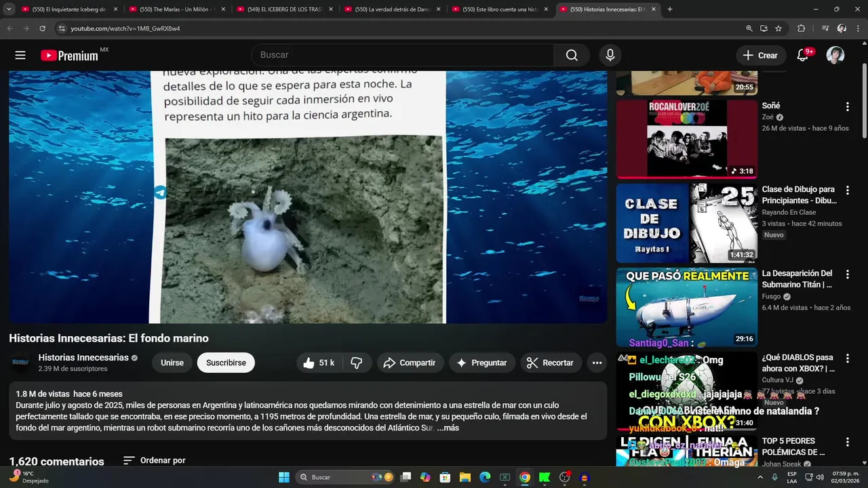This screenshot has width=868, height=488.
Task: Open QUE PASÓ REALMENTE Titán thumbnail
Action: click(x=687, y=307)
